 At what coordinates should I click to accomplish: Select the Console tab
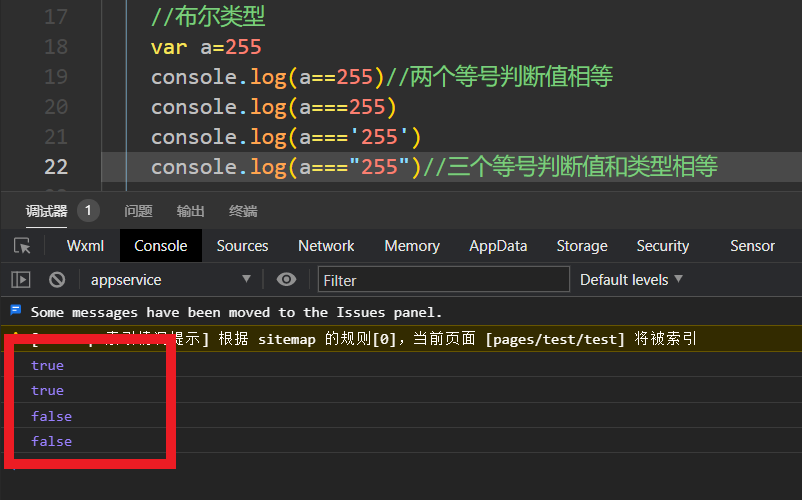point(161,246)
